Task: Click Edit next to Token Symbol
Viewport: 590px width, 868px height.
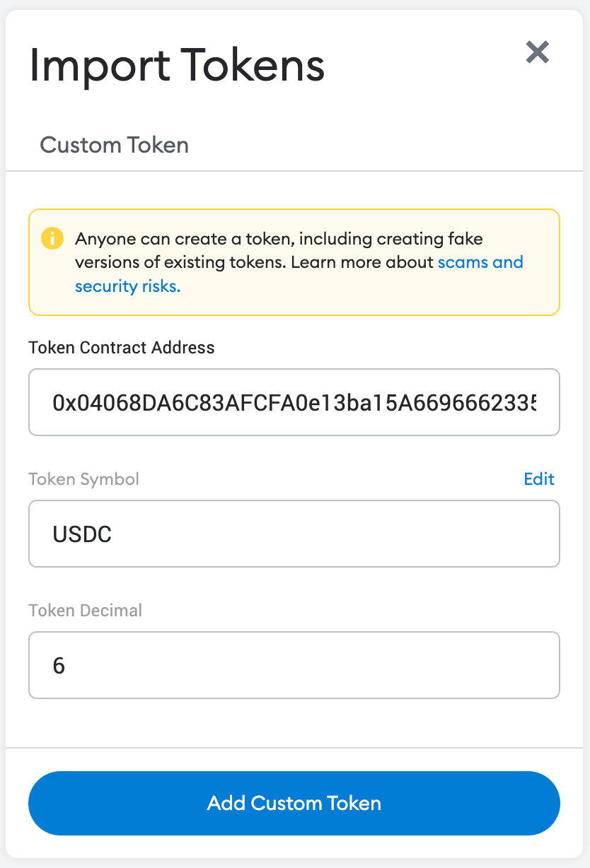Action: pos(539,479)
